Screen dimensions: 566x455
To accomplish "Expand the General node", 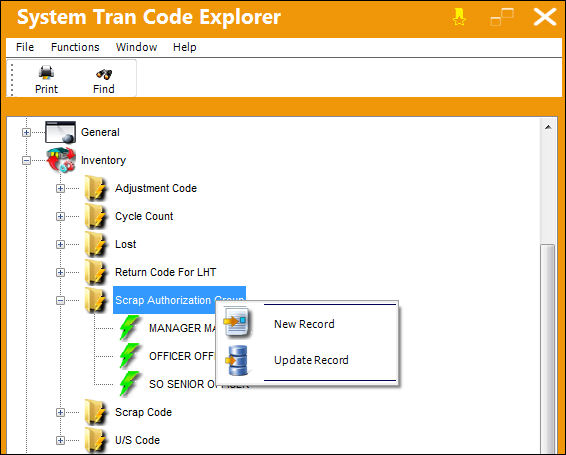I will pos(26,133).
